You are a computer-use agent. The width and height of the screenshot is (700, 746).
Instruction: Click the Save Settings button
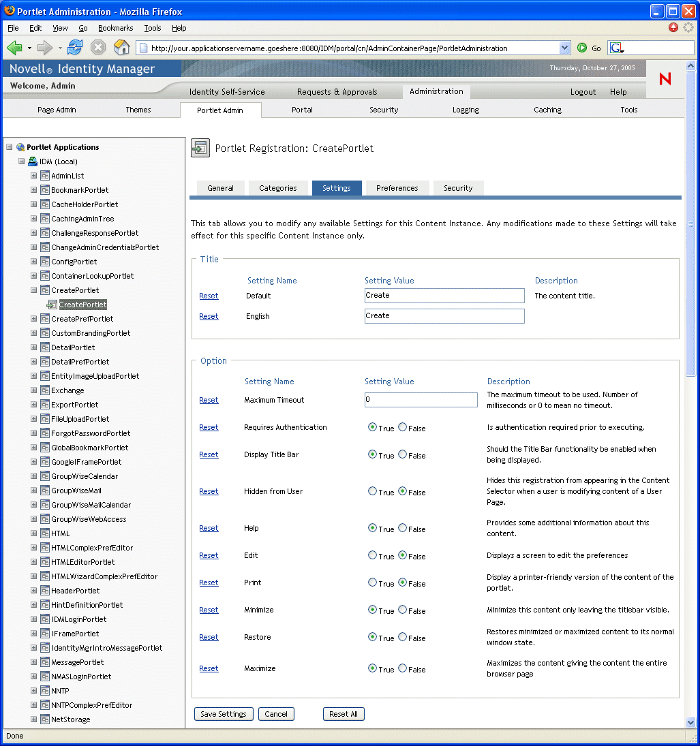(x=224, y=714)
